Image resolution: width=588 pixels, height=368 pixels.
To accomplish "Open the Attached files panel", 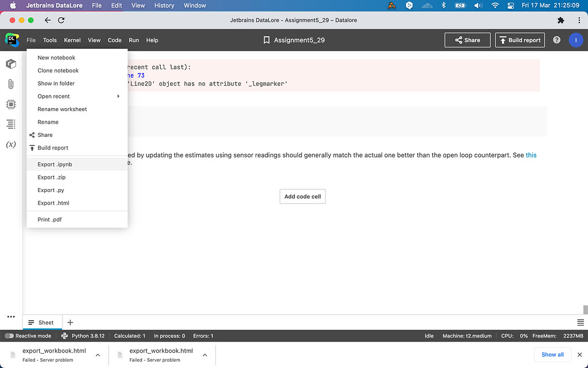I will pos(11,85).
